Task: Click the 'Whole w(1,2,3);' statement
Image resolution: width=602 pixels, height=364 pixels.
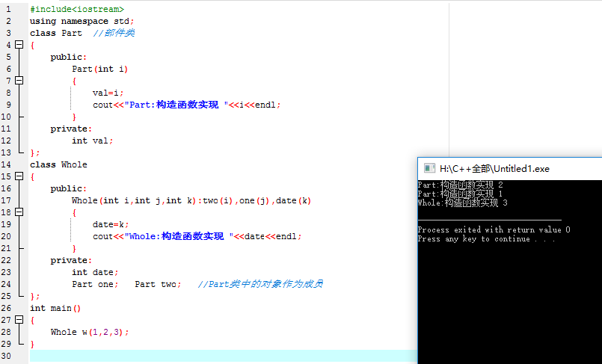Action: coord(90,332)
